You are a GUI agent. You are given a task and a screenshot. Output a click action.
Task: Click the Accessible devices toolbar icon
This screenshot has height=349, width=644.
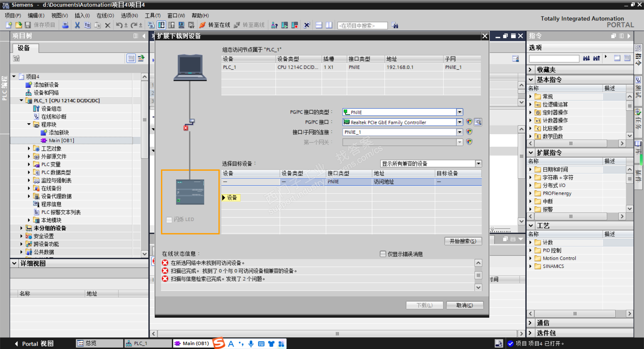point(274,25)
